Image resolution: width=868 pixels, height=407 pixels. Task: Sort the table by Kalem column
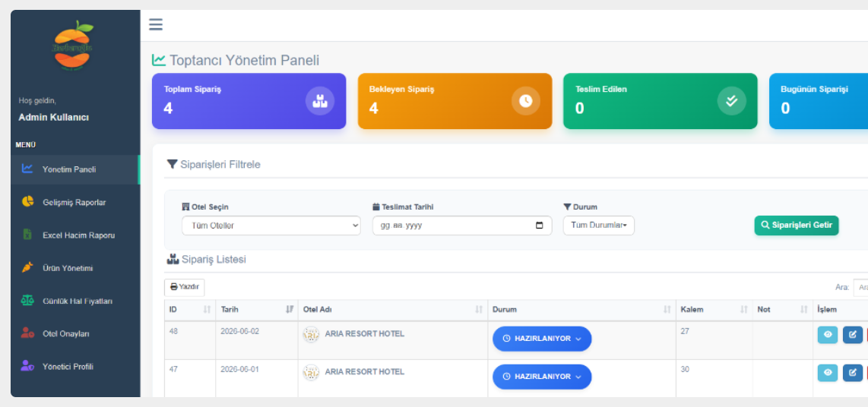[x=714, y=310]
